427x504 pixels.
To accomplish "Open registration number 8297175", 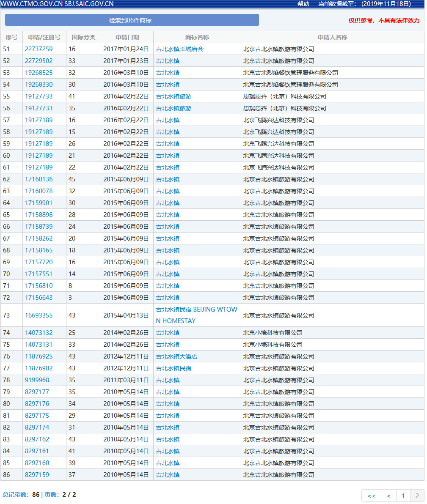I will click(37, 416).
